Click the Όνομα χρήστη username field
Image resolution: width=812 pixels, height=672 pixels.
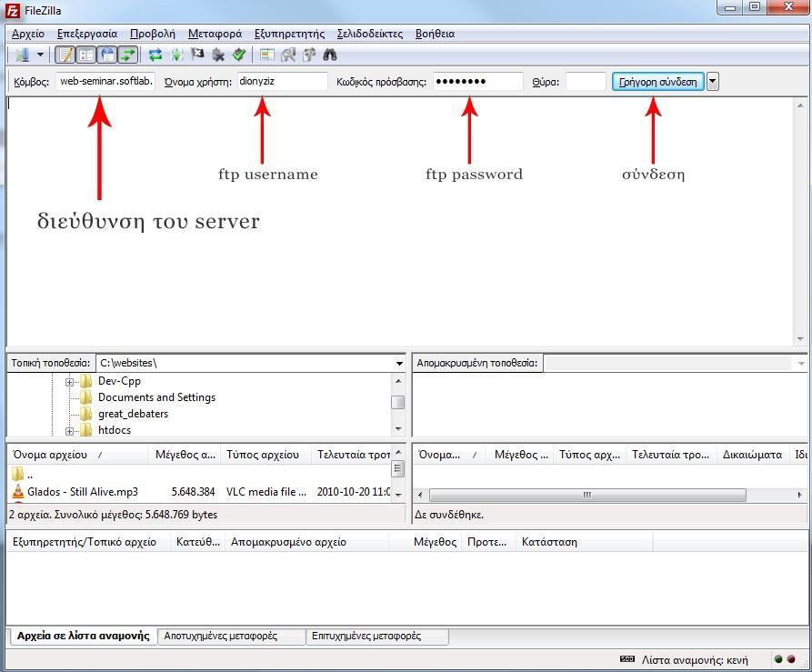click(x=282, y=81)
